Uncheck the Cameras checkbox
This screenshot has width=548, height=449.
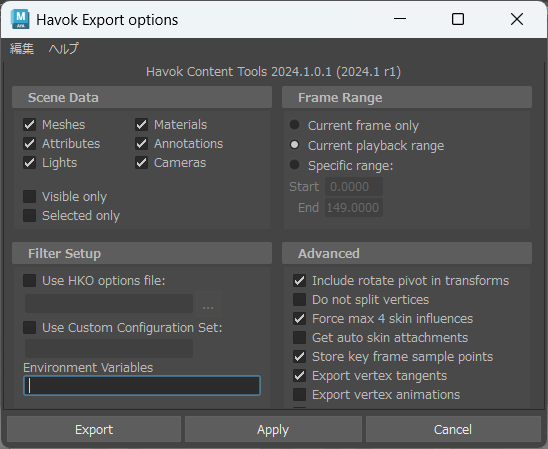point(142,162)
